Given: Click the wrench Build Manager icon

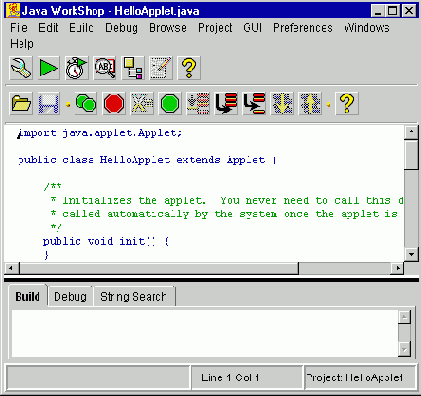Looking at the screenshot, I should click(21, 68).
